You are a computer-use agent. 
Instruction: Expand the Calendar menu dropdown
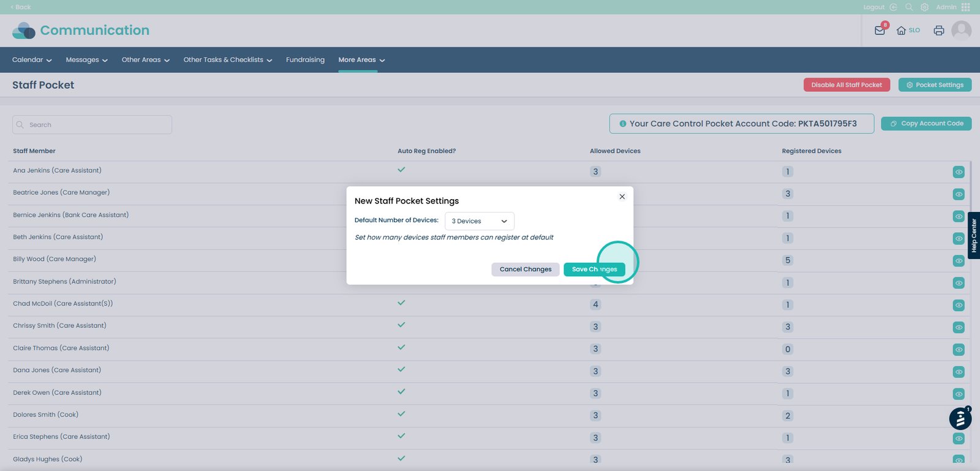(x=32, y=60)
